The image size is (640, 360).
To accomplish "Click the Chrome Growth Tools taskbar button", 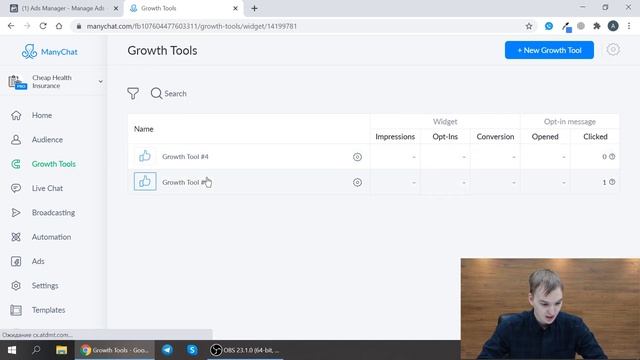I will 115,350.
